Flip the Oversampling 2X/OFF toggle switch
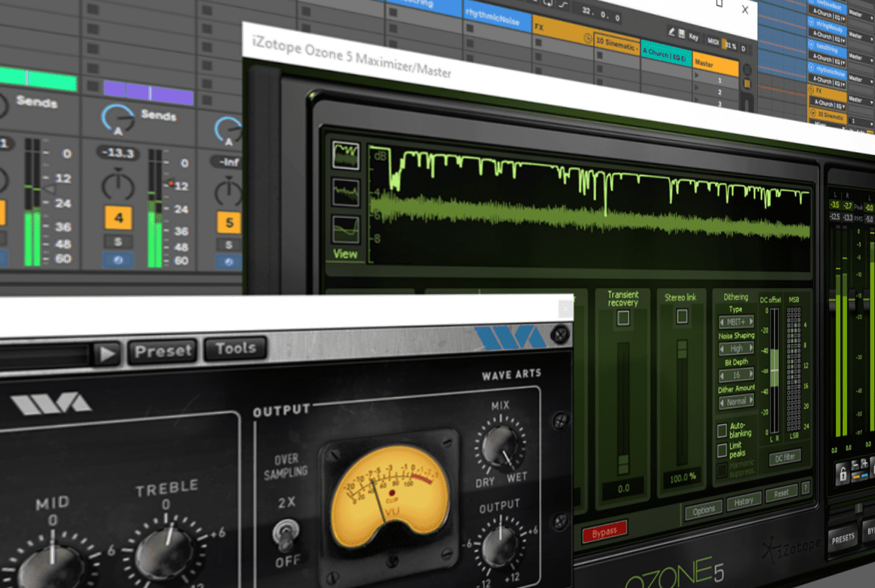Screen dimensions: 875x588 pyautogui.click(x=285, y=534)
